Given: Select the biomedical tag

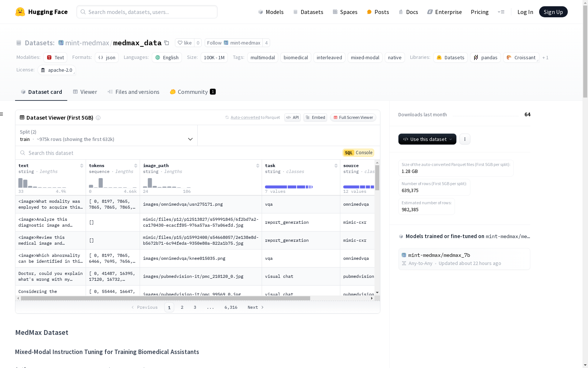Looking at the screenshot, I should click(296, 57).
